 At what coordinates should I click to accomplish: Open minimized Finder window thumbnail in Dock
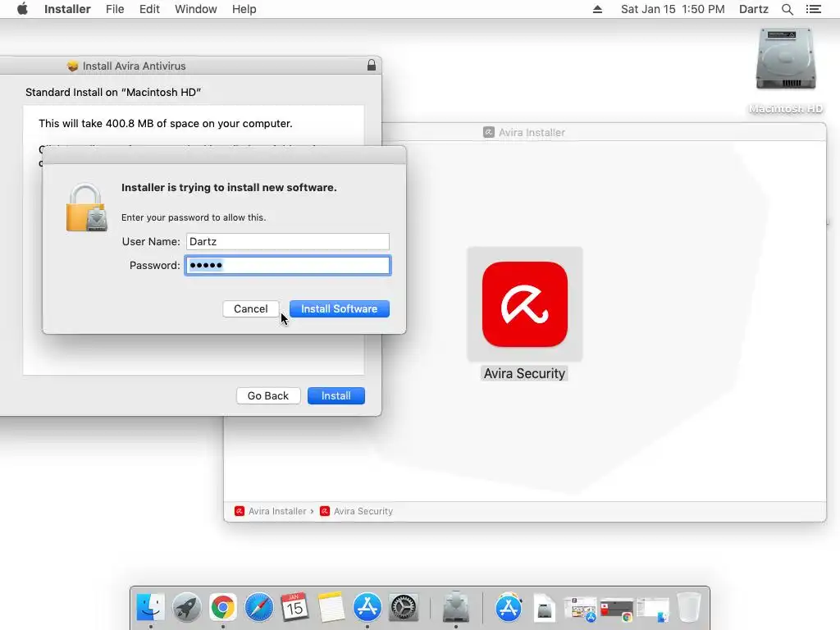click(652, 609)
